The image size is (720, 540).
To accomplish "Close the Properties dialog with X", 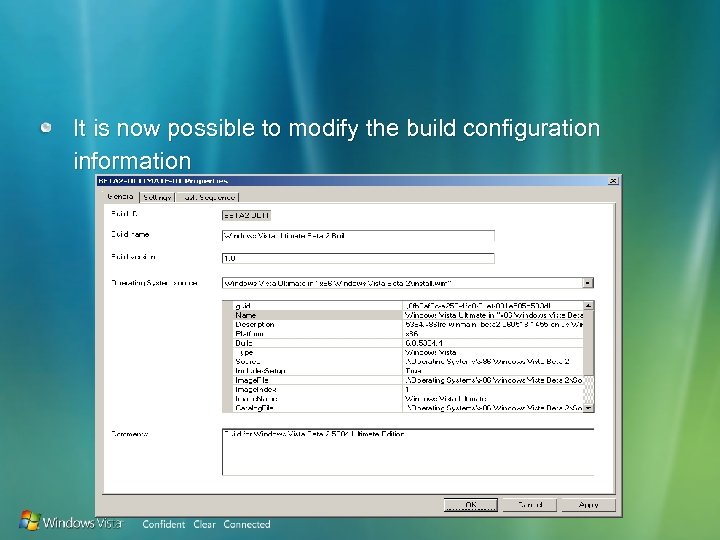I will (613, 181).
